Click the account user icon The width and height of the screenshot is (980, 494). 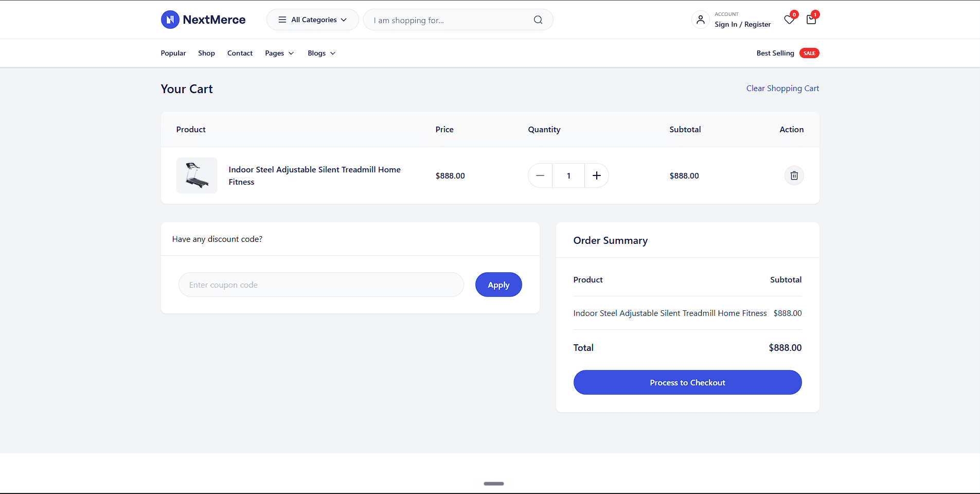tap(700, 20)
